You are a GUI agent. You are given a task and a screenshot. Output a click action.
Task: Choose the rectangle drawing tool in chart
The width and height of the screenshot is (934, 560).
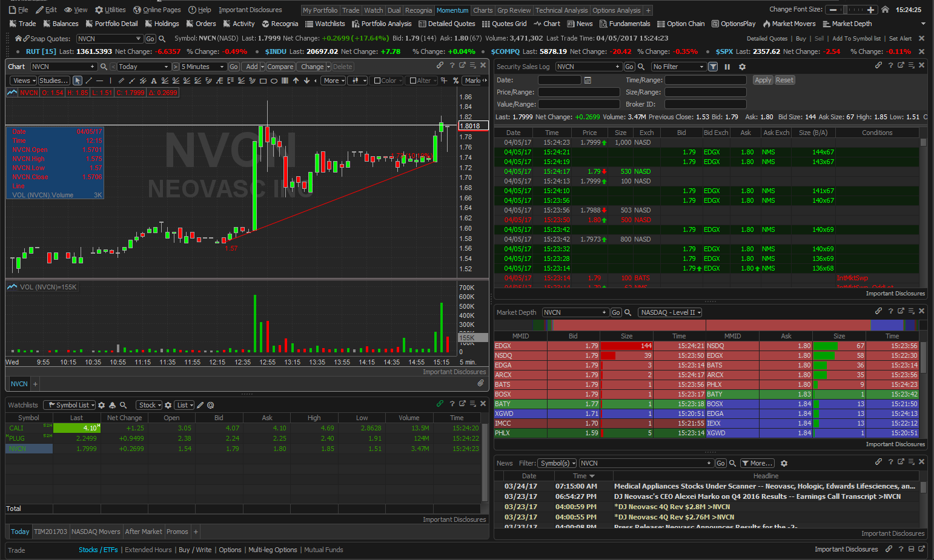coord(263,81)
